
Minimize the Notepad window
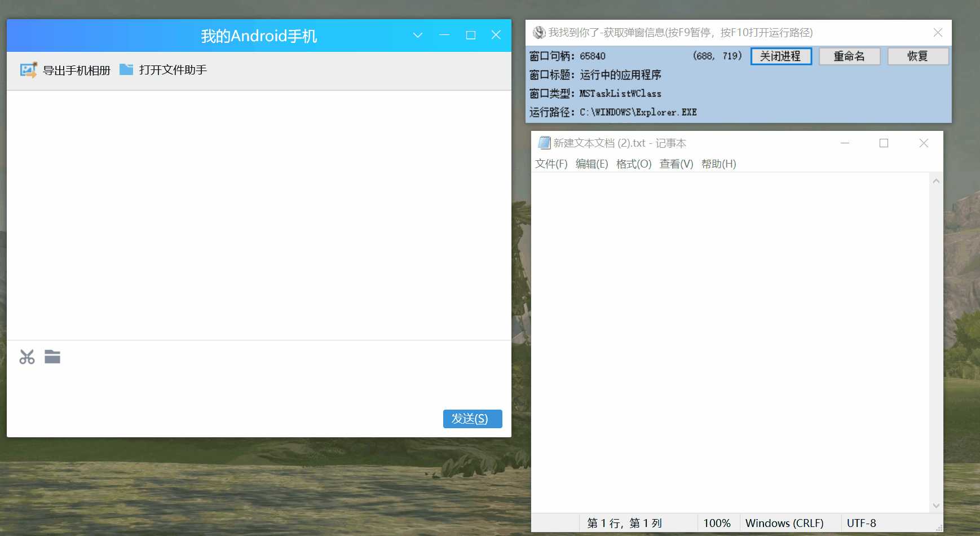point(845,143)
